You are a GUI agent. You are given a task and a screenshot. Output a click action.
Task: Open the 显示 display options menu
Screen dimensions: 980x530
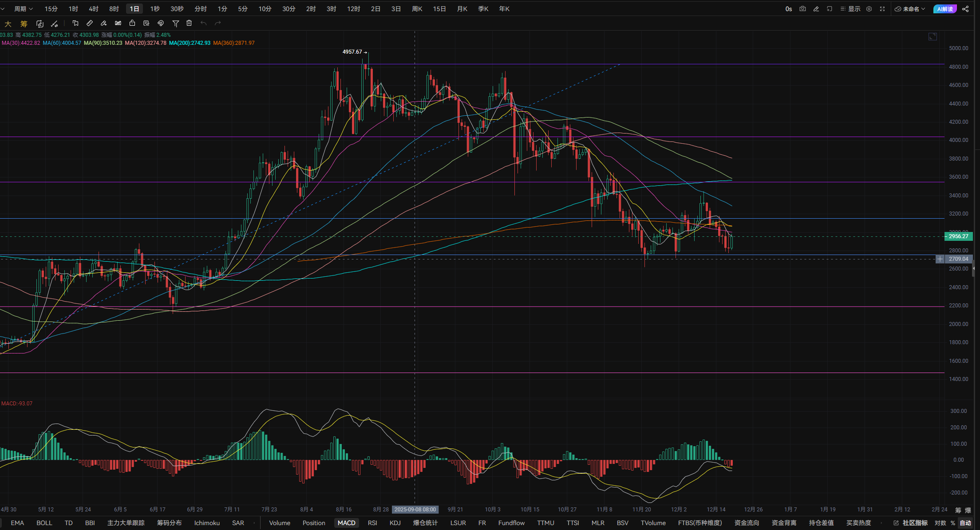coord(850,9)
